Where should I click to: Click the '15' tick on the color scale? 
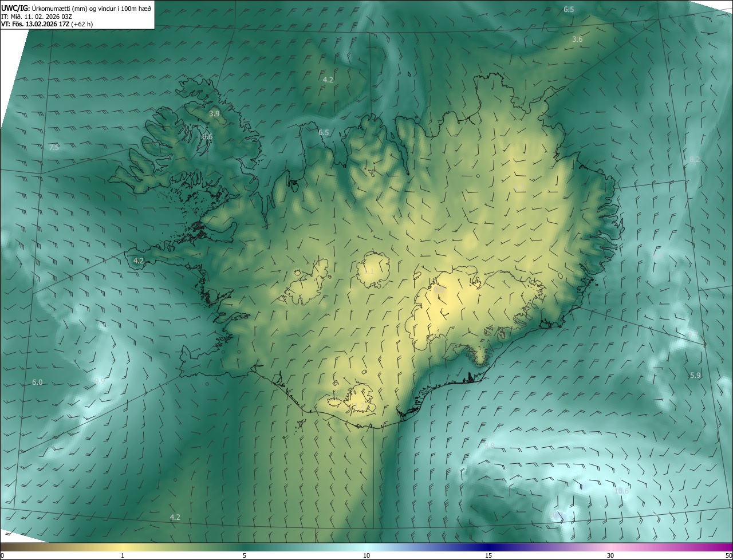tap(488, 555)
